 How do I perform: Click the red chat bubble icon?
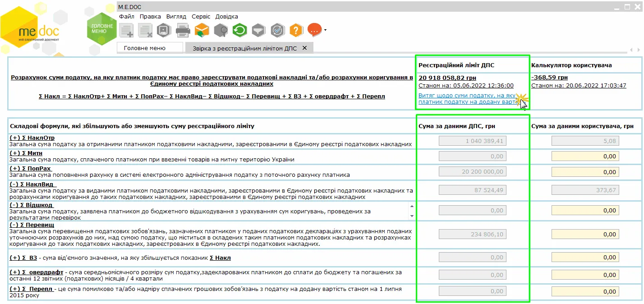click(315, 30)
